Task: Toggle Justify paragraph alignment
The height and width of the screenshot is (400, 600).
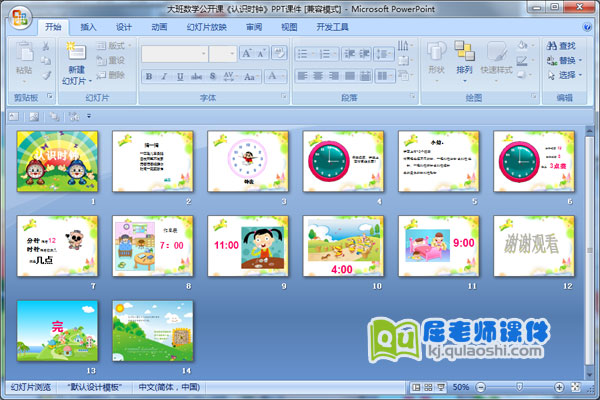Action: coord(349,76)
